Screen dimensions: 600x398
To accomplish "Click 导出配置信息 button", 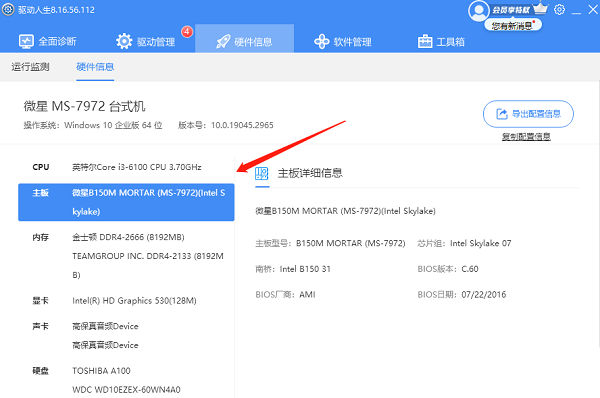I will pos(528,114).
